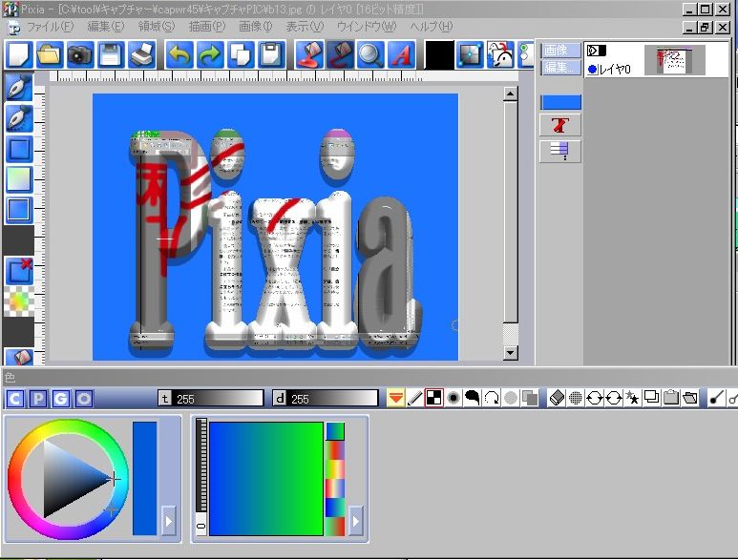Click the rainbow transparency color icon
Viewport: 738px width, 560px height.
[19, 301]
